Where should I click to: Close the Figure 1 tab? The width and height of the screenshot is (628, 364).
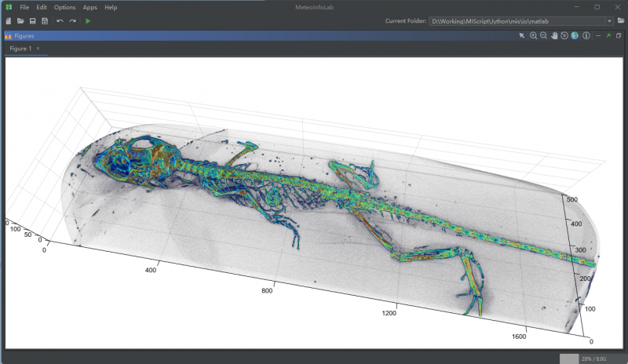point(38,49)
